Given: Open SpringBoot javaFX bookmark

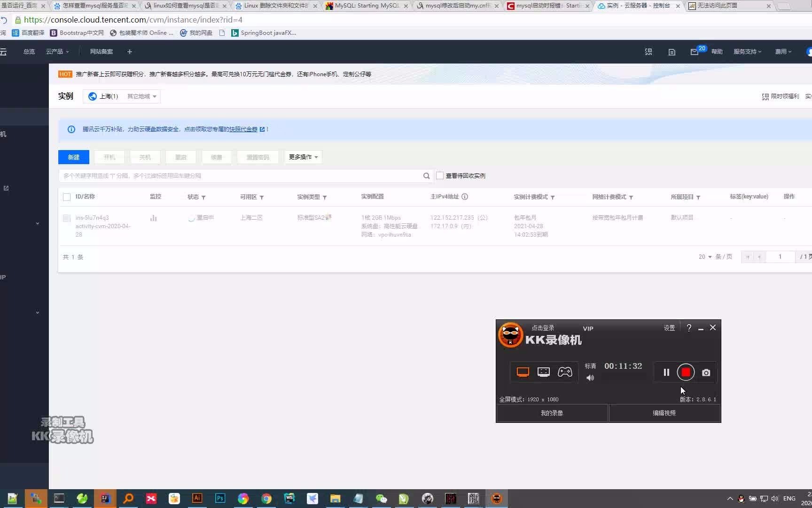Looking at the screenshot, I should (x=264, y=33).
